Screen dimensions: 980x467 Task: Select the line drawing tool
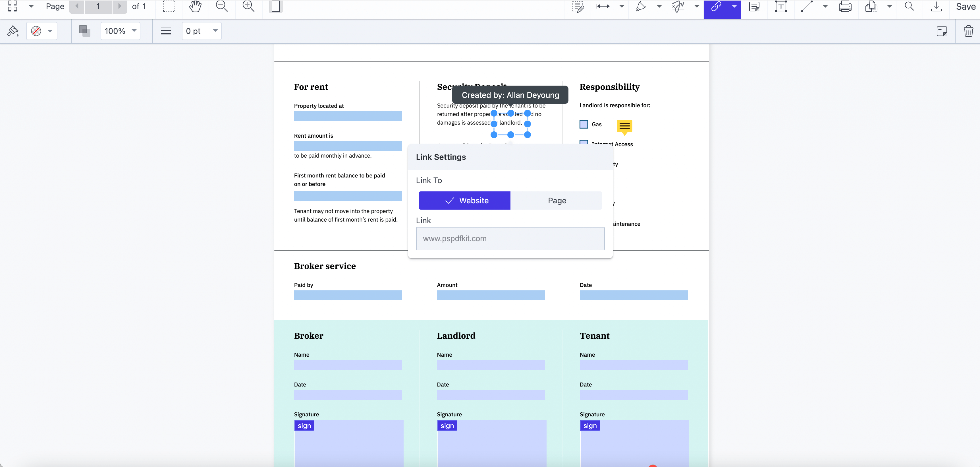click(x=807, y=6)
